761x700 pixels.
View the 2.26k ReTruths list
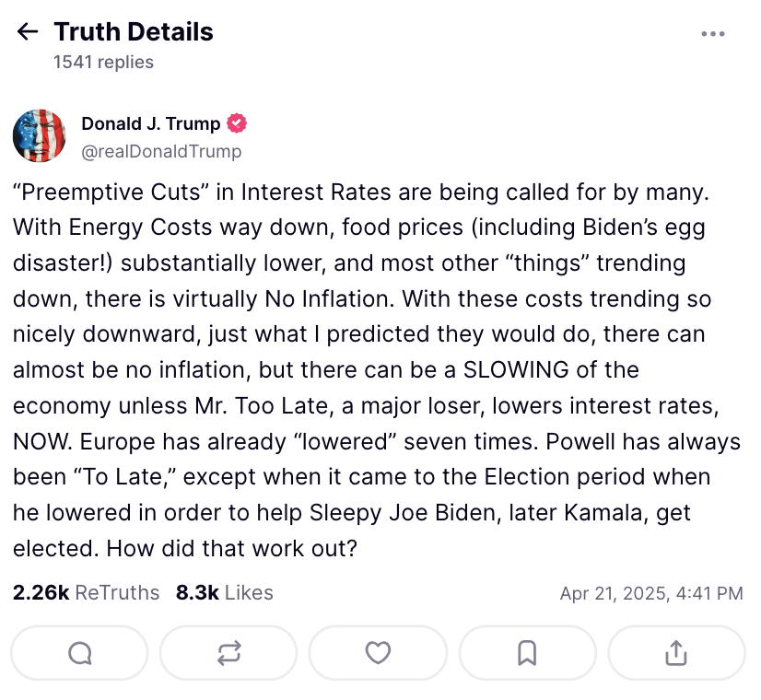[86, 592]
